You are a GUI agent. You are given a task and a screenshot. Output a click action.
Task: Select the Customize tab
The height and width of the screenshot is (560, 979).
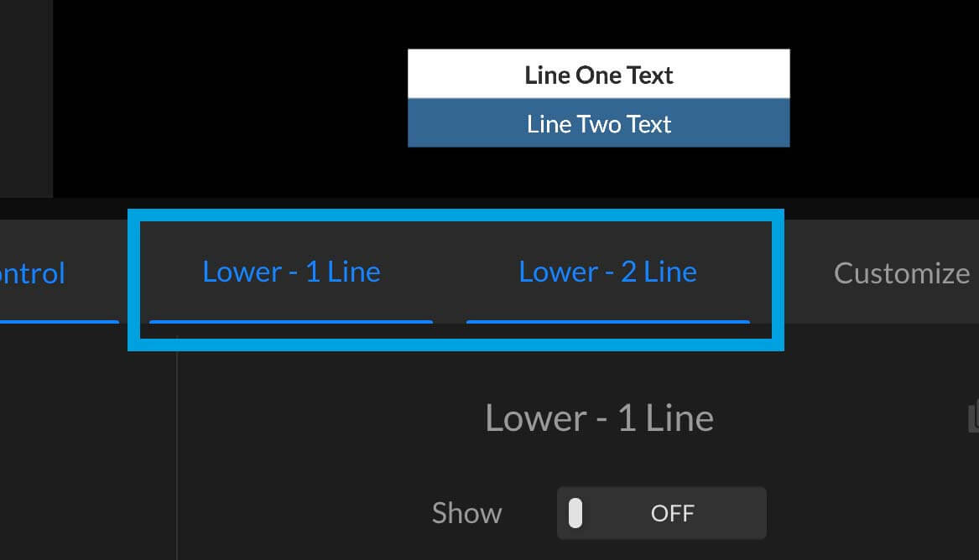pos(902,273)
